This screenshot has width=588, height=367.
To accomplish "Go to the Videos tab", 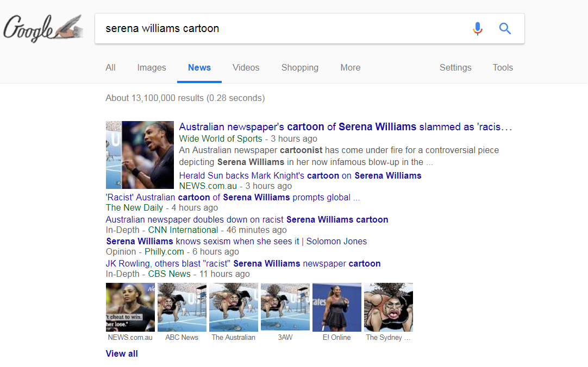I will 246,68.
